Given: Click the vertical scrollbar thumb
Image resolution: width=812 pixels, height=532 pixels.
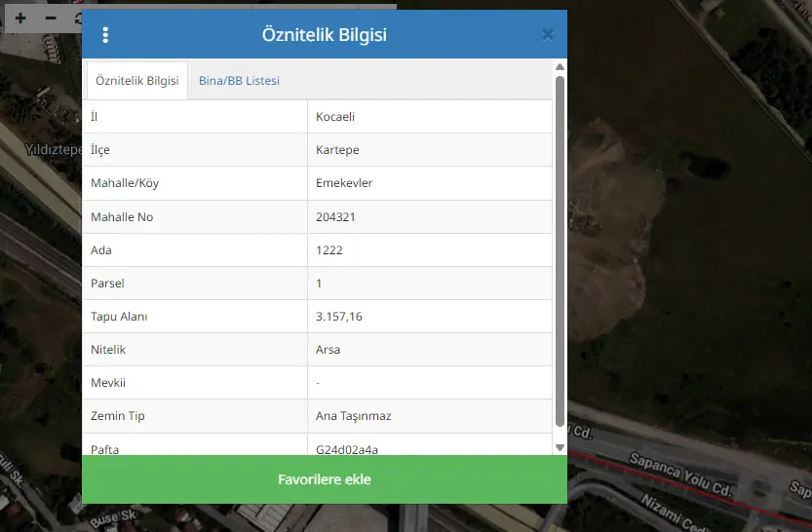Looking at the screenshot, I should coord(560,251).
